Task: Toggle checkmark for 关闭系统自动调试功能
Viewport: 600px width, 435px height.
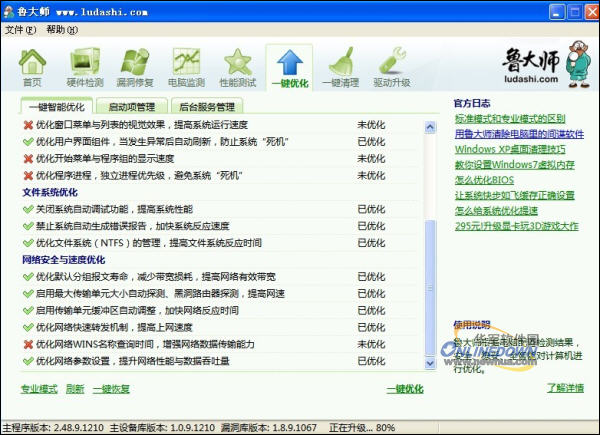Action: [28, 209]
